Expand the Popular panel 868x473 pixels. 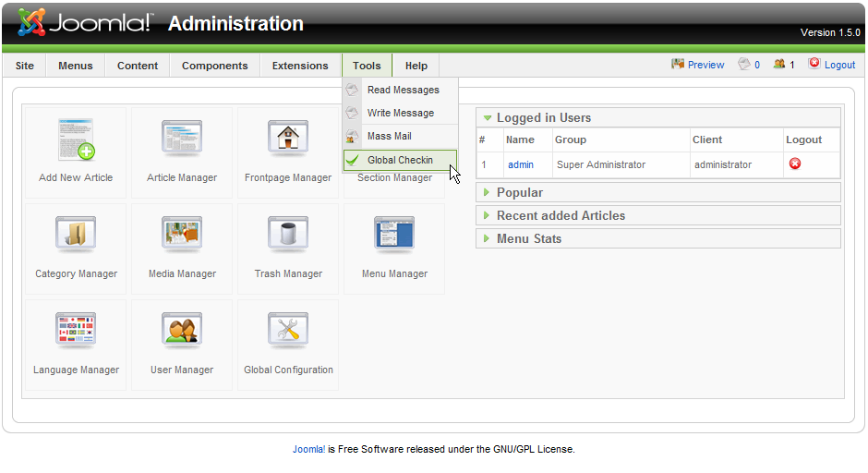click(658, 192)
